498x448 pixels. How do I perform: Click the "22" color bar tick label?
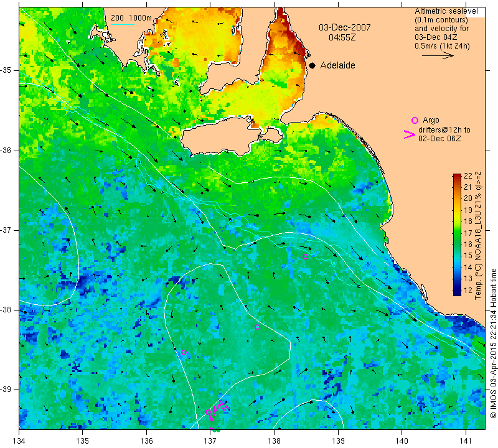(x=468, y=175)
